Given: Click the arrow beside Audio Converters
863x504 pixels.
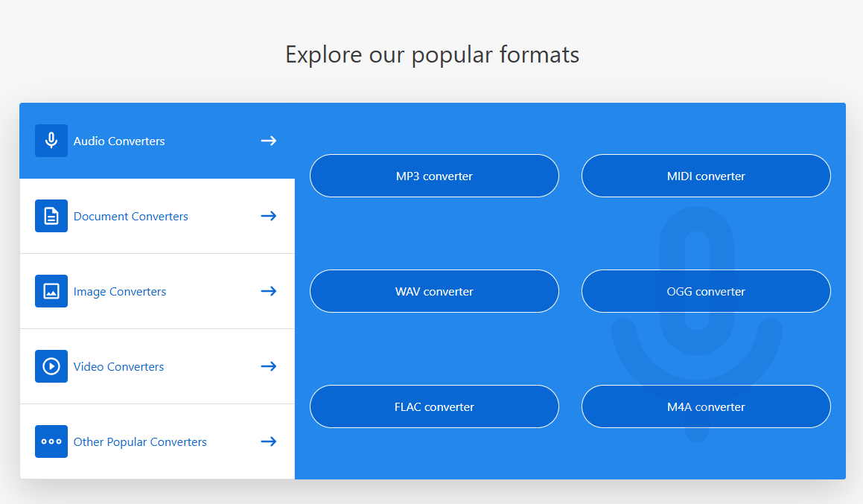Looking at the screenshot, I should point(269,141).
